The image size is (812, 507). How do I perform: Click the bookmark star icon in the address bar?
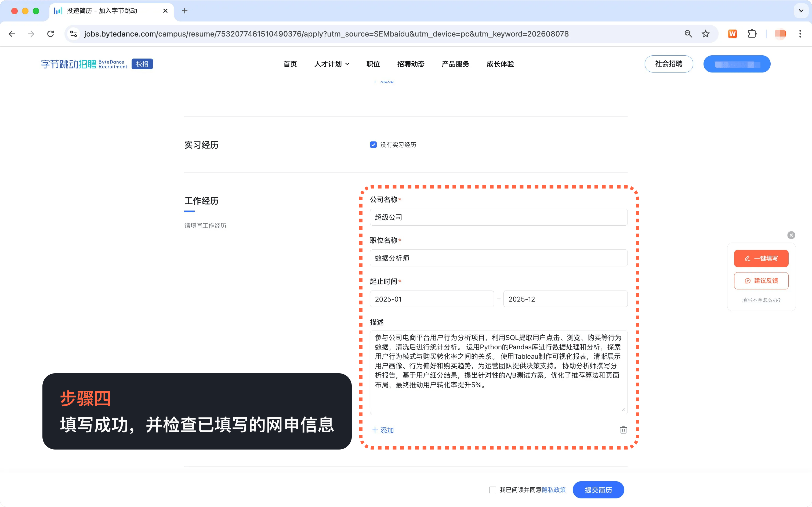tap(705, 34)
